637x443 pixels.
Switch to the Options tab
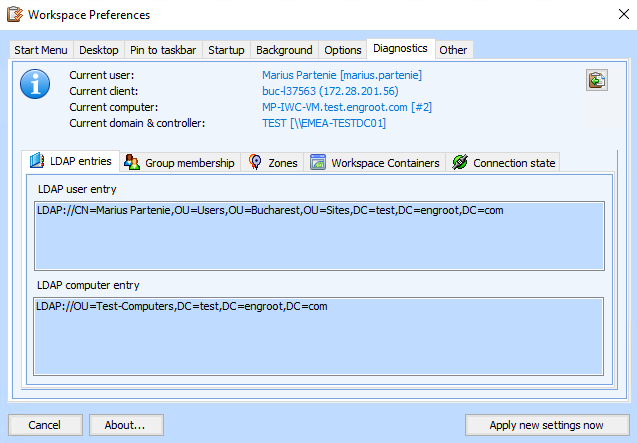point(343,50)
